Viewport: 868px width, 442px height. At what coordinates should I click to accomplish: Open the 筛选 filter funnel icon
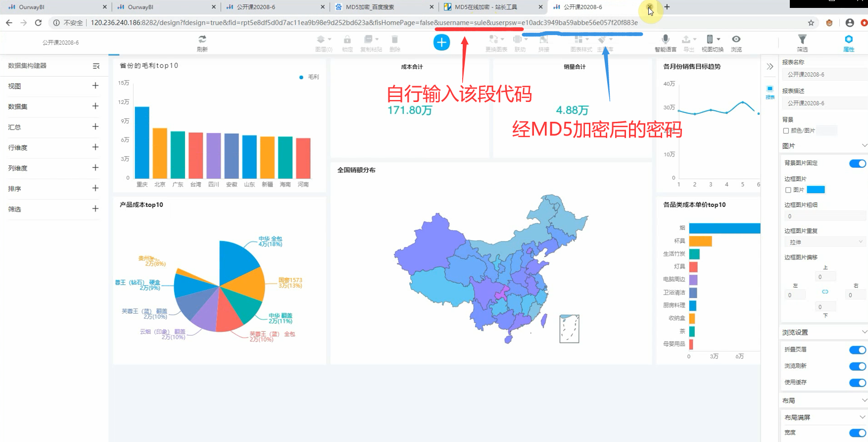tap(802, 43)
